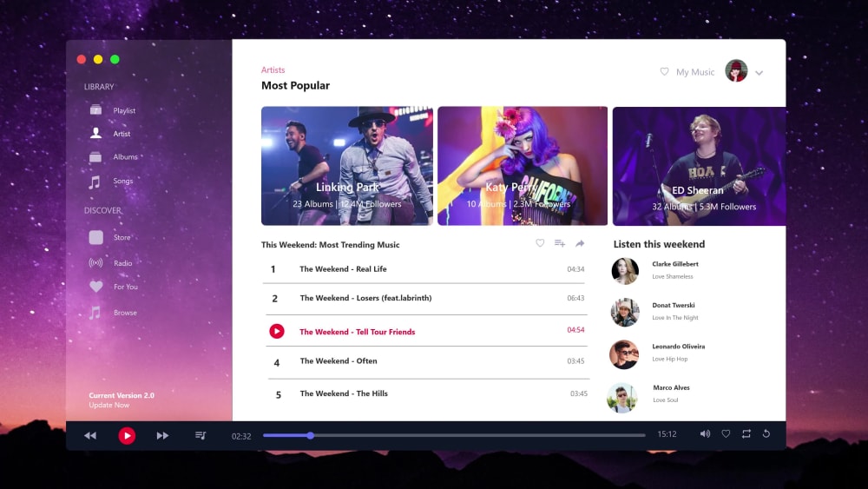The width and height of the screenshot is (868, 489).
Task: Favorite current song with player bar heart
Action: [726, 433]
